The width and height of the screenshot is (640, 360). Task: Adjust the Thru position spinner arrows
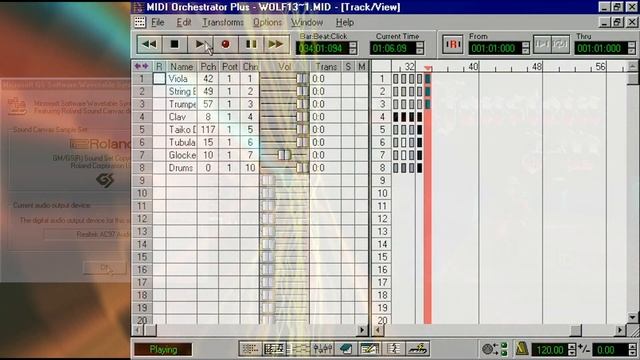coord(632,48)
